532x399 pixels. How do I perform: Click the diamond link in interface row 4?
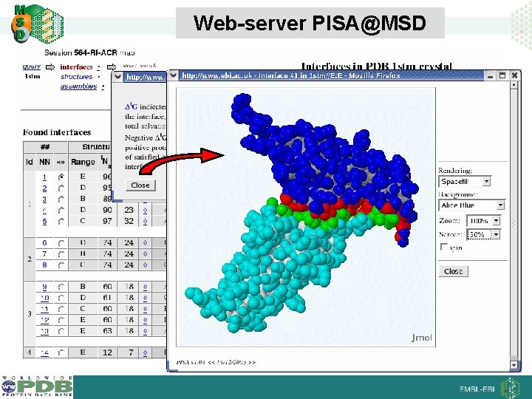point(145,211)
